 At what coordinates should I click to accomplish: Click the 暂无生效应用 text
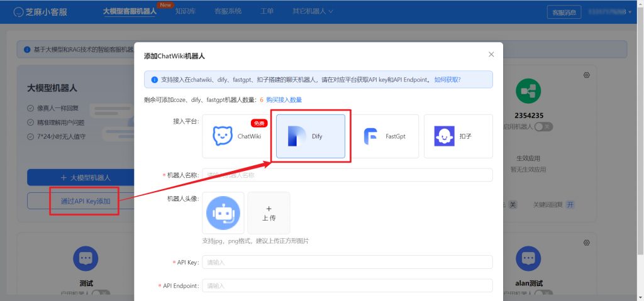528,169
